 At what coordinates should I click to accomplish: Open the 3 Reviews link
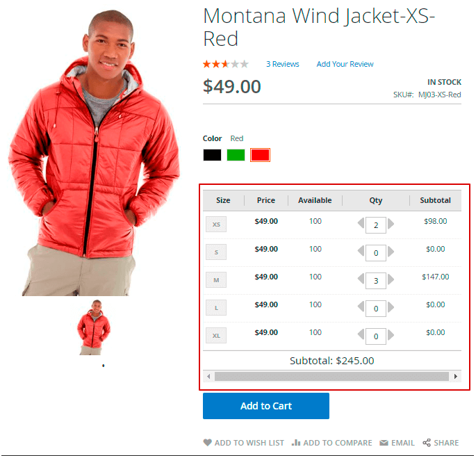coord(283,64)
